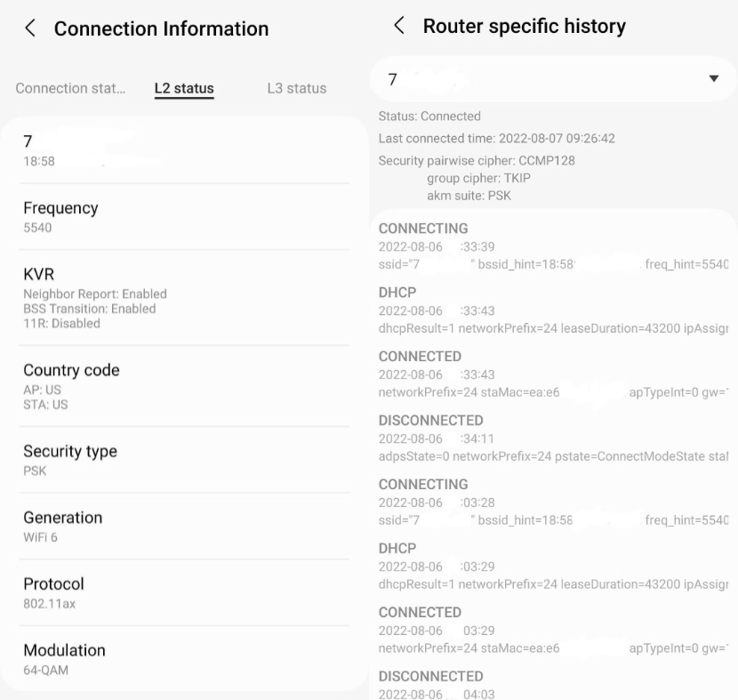The width and height of the screenshot is (738, 700).
Task: Select the CONNECTED log entry at 03:29
Action: click(x=553, y=631)
